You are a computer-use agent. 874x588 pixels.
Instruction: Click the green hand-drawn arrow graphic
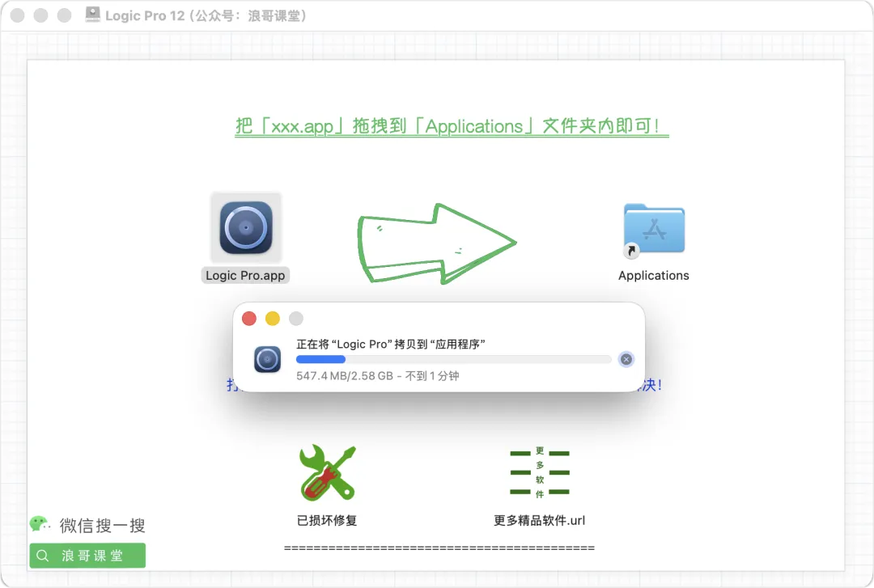click(x=436, y=243)
